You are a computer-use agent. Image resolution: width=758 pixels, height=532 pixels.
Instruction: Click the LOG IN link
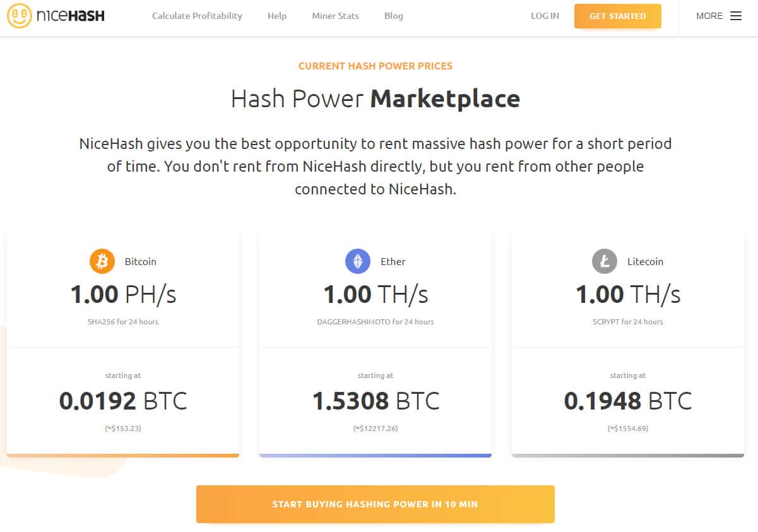click(x=545, y=16)
